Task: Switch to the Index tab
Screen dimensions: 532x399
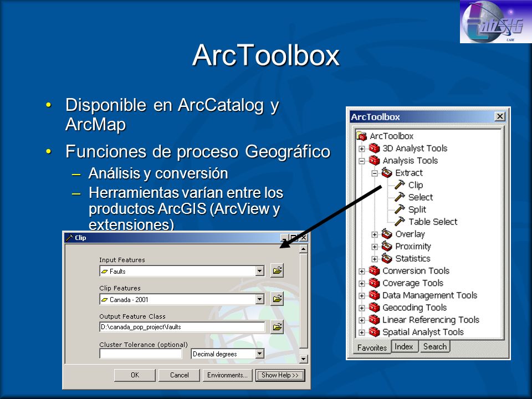Action: pos(404,346)
